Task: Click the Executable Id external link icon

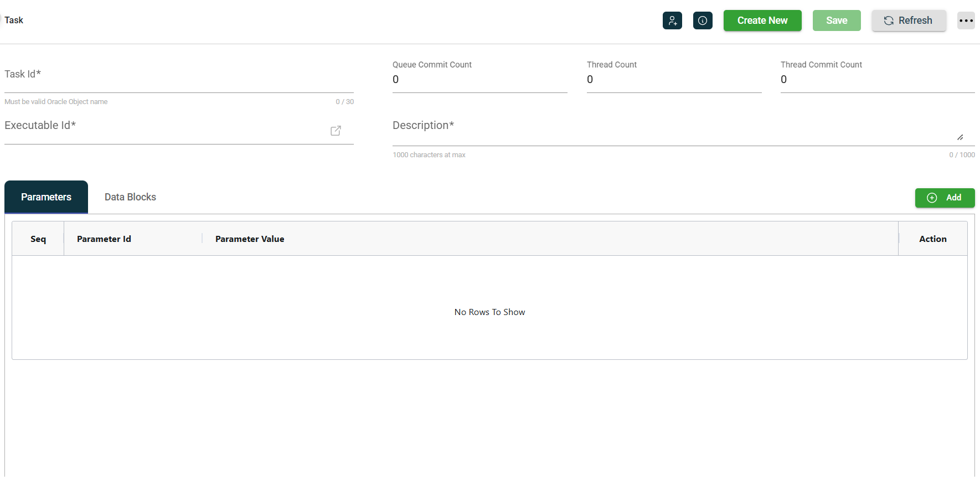Action: tap(336, 131)
